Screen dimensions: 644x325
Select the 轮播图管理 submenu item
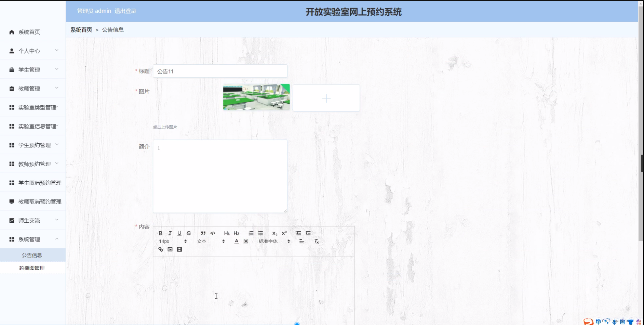point(33,268)
